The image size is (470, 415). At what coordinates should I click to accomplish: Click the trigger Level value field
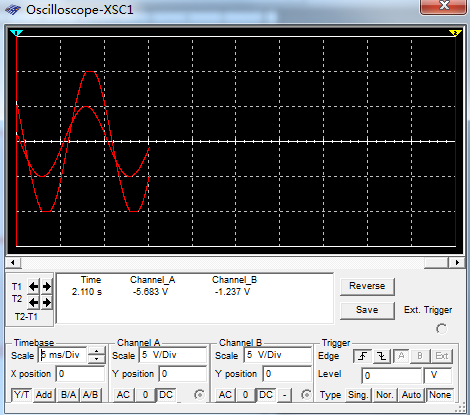coord(392,376)
